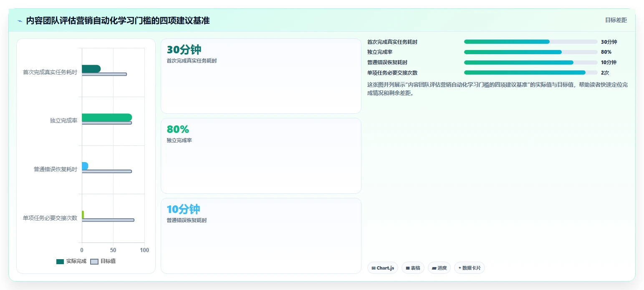Click the green 独立完成率 actual bar
This screenshot has height=290, width=644.
coord(107,117)
